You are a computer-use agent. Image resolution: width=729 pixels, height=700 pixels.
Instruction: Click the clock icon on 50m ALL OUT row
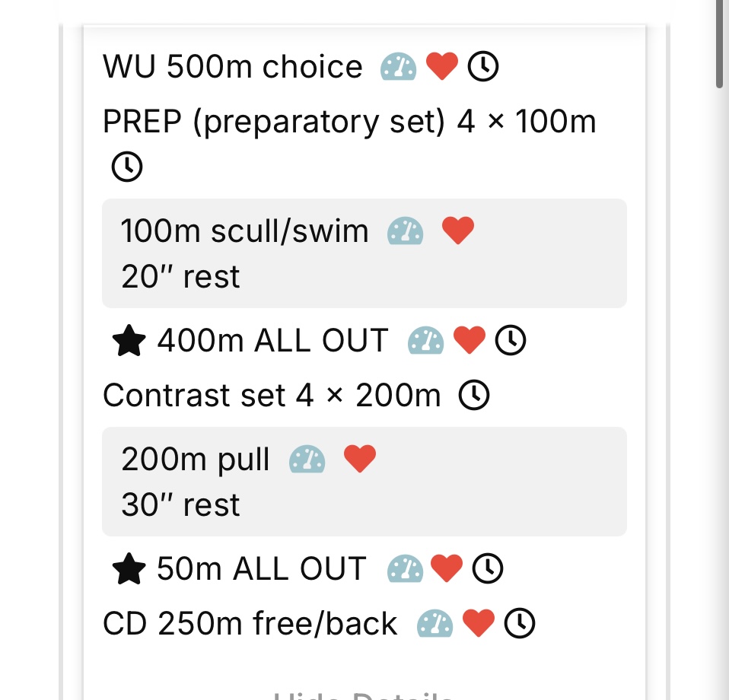tap(488, 569)
